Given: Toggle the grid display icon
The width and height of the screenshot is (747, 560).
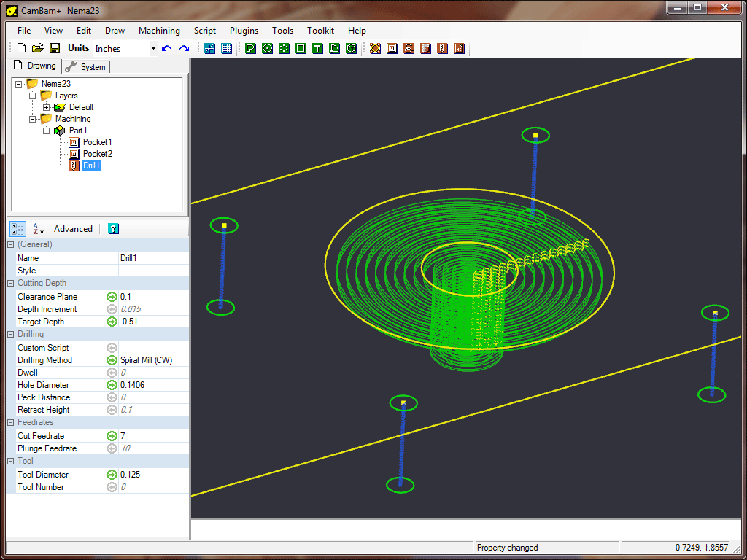Looking at the screenshot, I should coord(226,48).
